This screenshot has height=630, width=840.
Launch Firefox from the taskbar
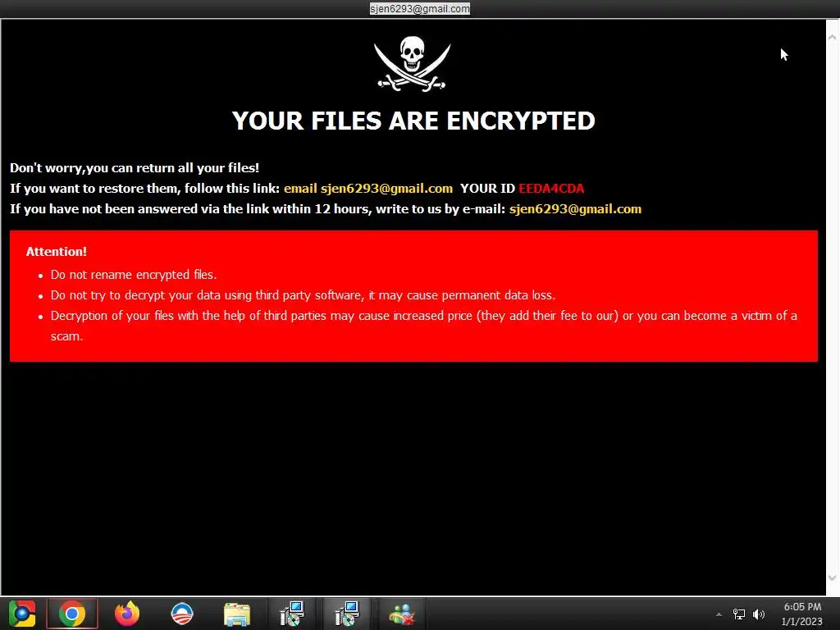coord(127,614)
